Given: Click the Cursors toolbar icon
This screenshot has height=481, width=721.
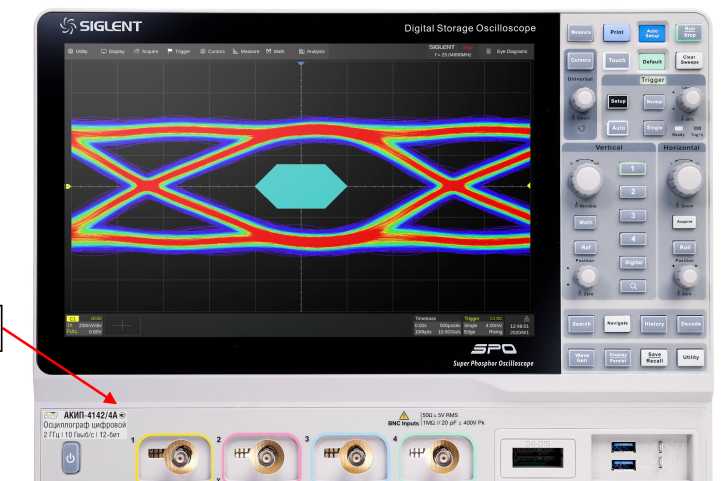Looking at the screenshot, I should [213, 51].
